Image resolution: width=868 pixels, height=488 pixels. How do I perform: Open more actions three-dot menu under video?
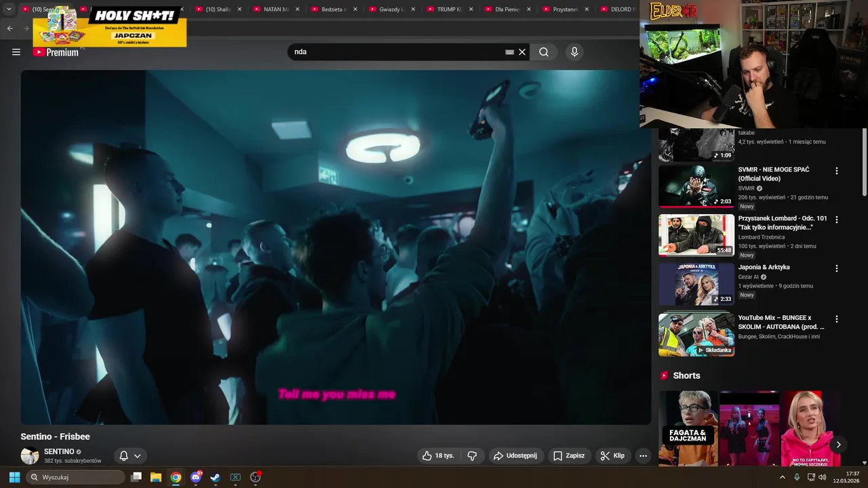[643, 455]
